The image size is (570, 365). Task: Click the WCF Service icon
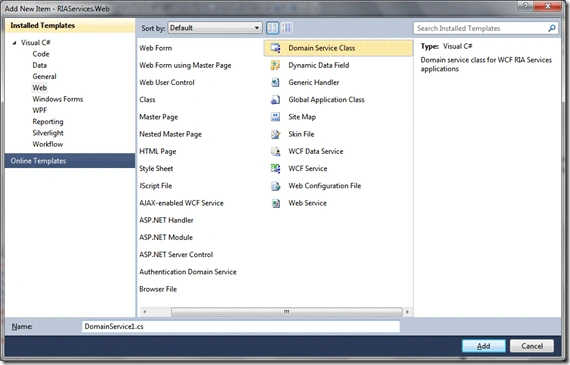(276, 168)
